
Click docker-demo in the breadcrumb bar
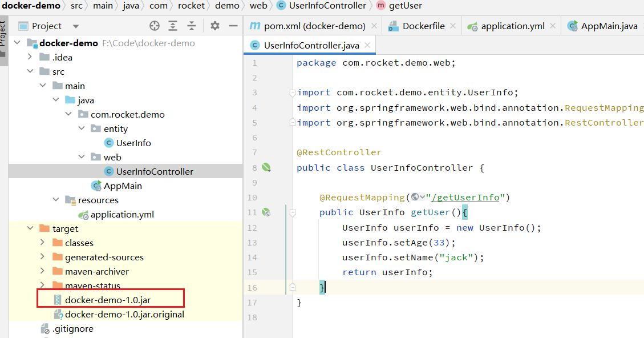pyautogui.click(x=31, y=6)
